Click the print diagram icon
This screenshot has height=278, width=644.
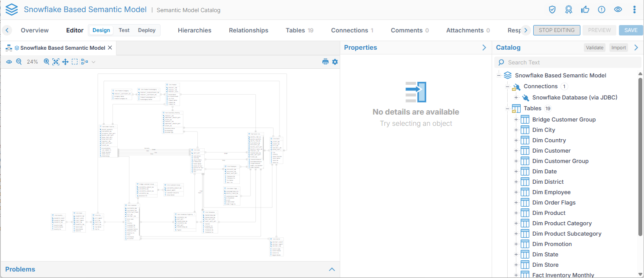click(325, 62)
